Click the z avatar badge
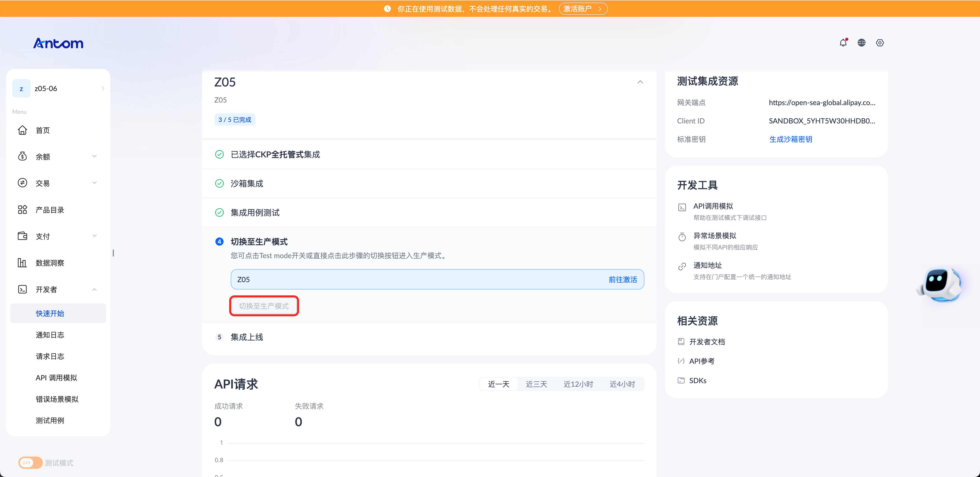 click(x=21, y=88)
